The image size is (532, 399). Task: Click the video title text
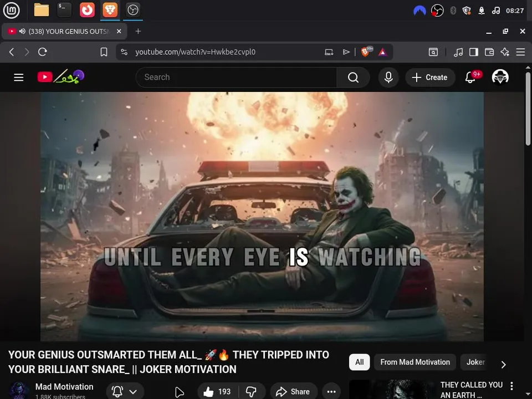tap(168, 362)
